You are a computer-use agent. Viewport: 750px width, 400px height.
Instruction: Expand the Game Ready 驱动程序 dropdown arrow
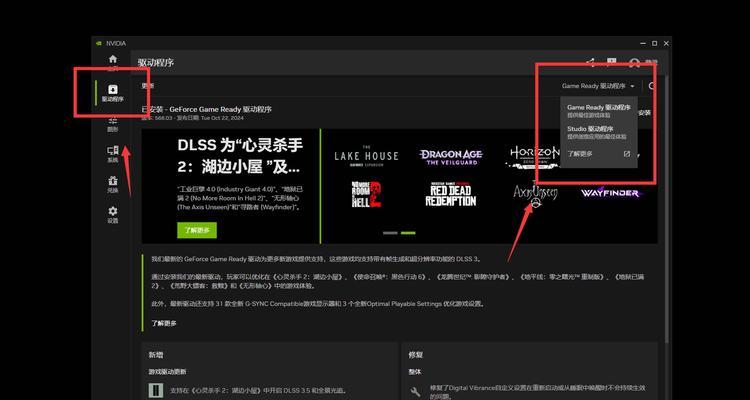coord(632,87)
